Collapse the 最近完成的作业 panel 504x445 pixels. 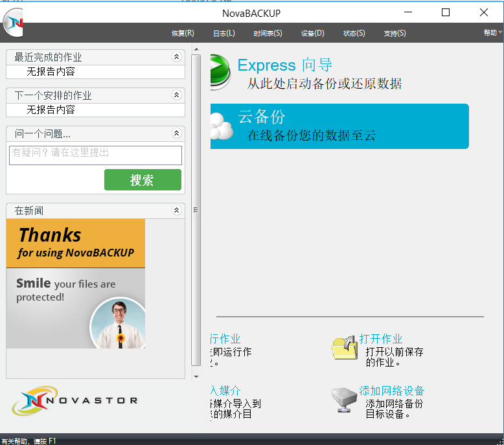(176, 57)
